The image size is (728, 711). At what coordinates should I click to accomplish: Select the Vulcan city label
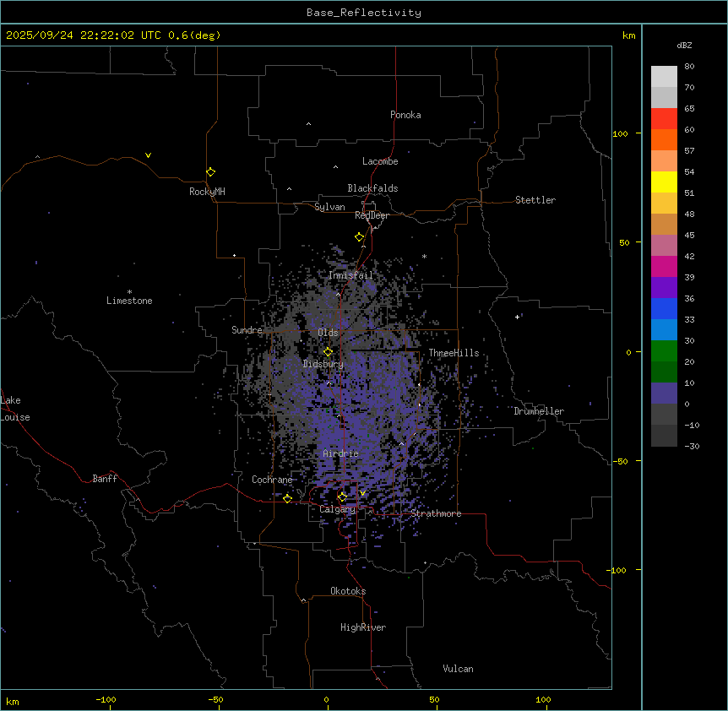click(x=458, y=669)
